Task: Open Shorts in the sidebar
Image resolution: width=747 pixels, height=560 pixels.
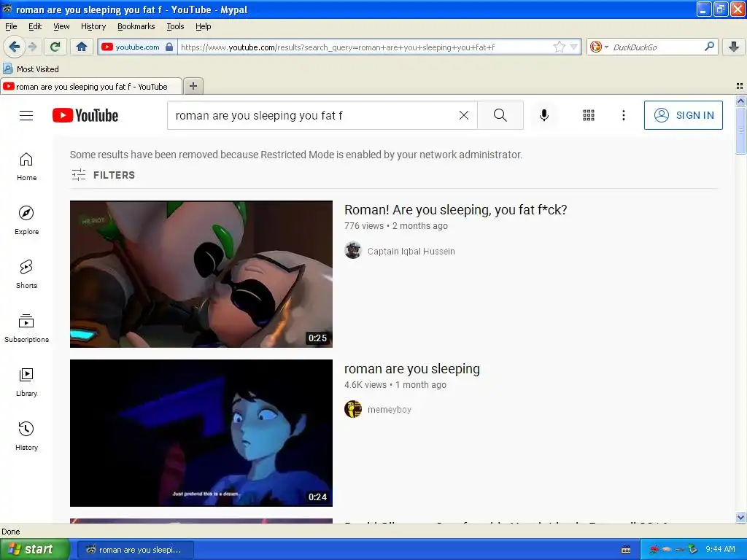Action: click(x=27, y=274)
